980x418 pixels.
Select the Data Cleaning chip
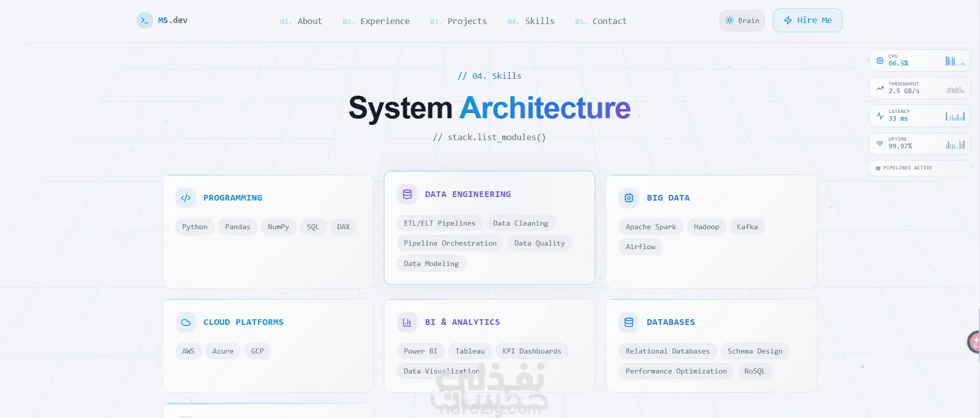coord(520,223)
